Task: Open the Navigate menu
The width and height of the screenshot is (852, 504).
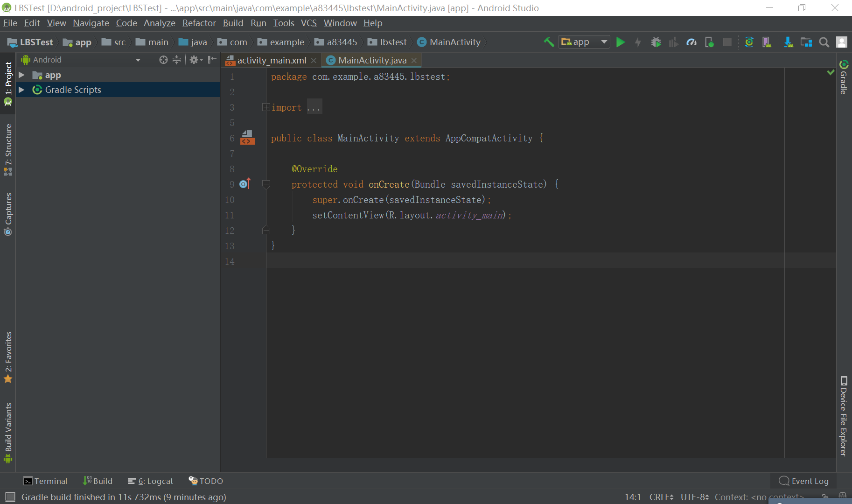Action: pyautogui.click(x=91, y=23)
